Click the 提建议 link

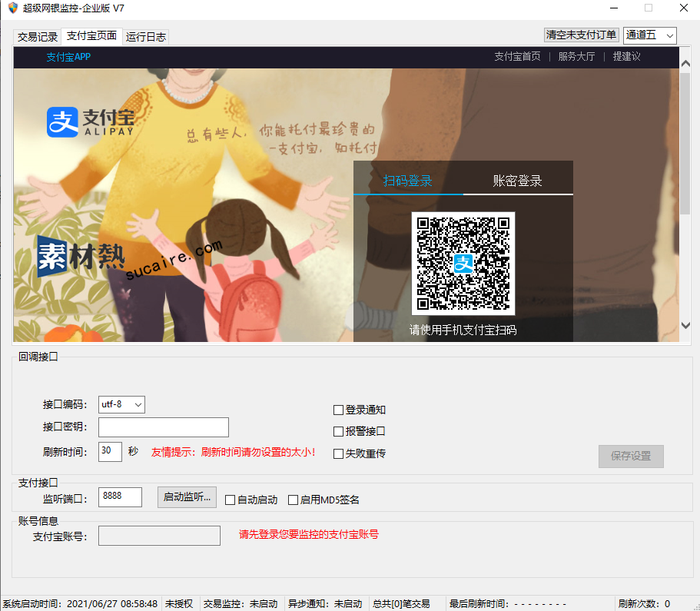click(626, 56)
